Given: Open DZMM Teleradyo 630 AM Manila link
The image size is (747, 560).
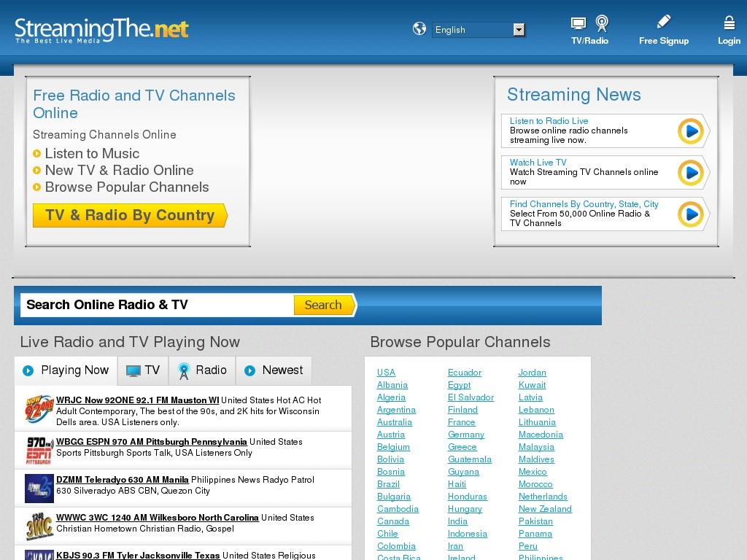Looking at the screenshot, I should [123, 480].
